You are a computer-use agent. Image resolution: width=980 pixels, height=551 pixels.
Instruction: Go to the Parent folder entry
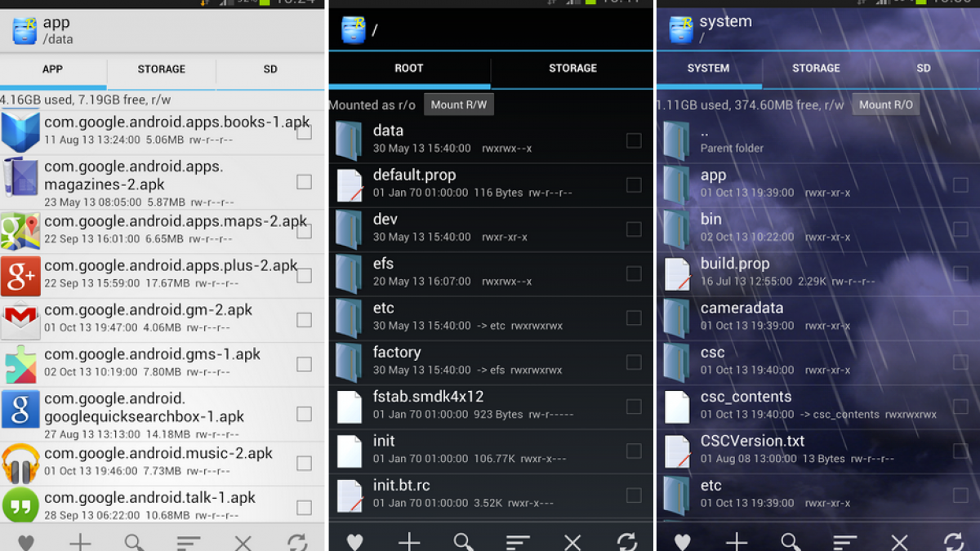coord(732,140)
